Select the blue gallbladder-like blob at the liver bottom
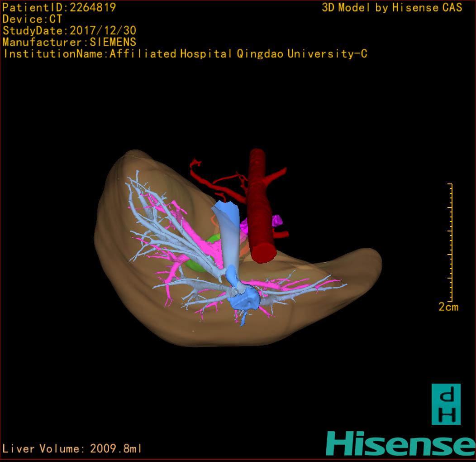 (x=247, y=300)
